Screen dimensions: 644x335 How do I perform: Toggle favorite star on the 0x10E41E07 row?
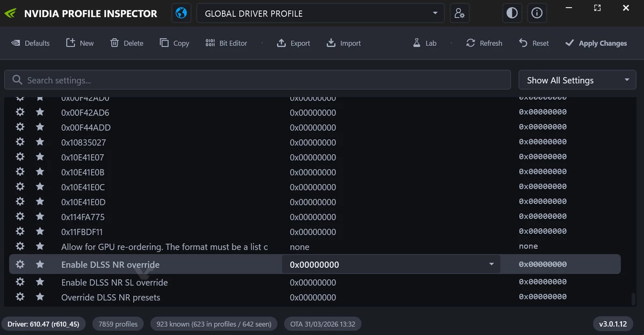point(40,157)
